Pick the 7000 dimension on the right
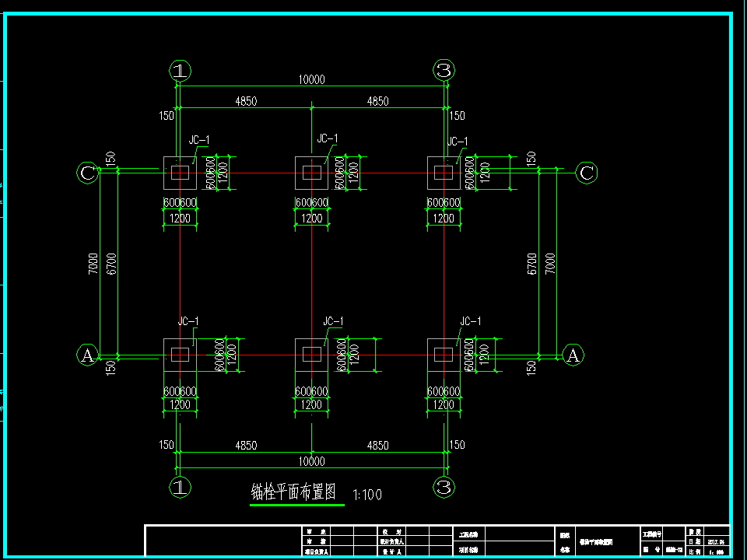Image resolution: width=747 pixels, height=560 pixels. (x=550, y=264)
